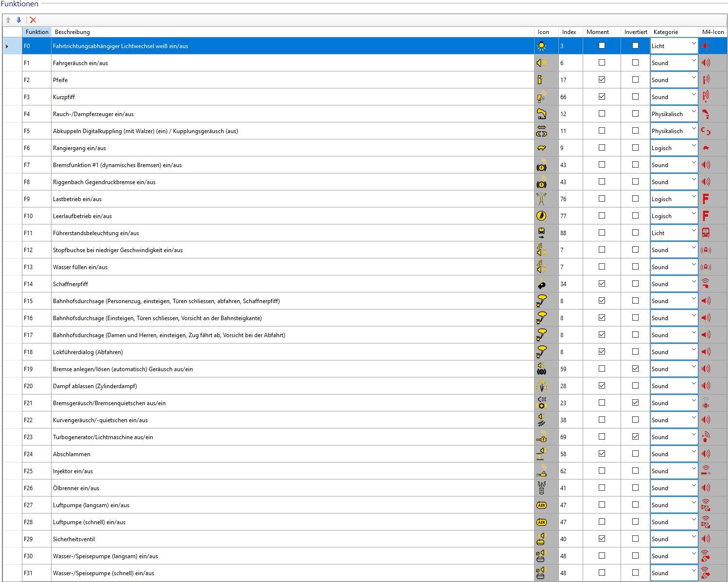Click the move up arrow icon
Screen dimensions: 728x582
pyautogui.click(x=8, y=20)
